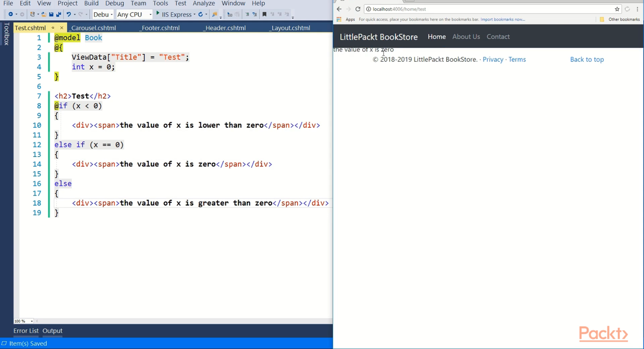Open the Edit menu
Screen dimensions: 644x349
pos(25,3)
